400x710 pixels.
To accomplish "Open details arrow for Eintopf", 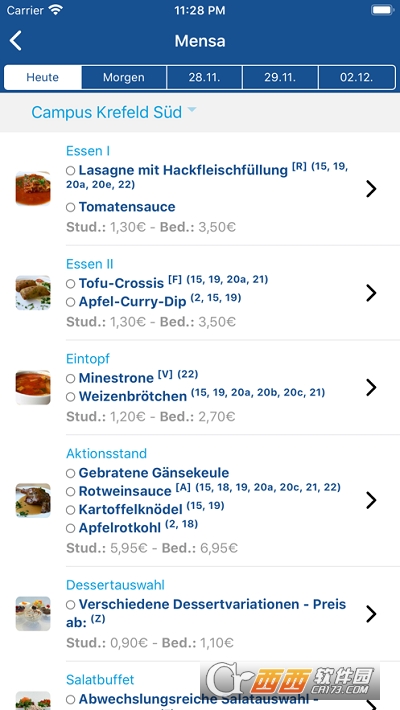I will [371, 388].
